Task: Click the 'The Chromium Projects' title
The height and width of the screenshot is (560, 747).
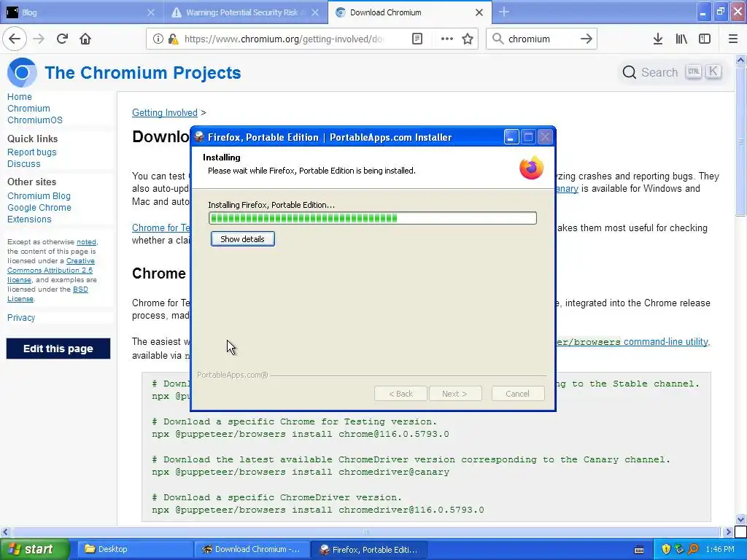Action: (x=143, y=72)
